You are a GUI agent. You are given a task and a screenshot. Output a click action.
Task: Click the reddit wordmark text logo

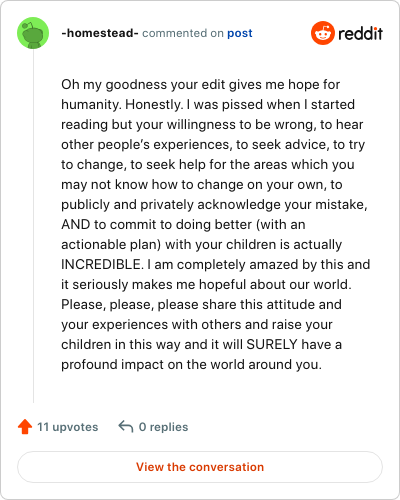pos(360,33)
